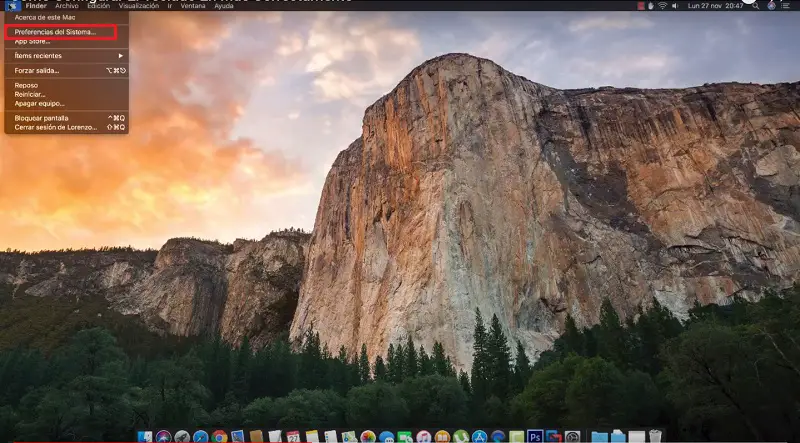Choose Forzar salida from Apple menu
Viewport: 800px width, 443px height.
(37, 71)
